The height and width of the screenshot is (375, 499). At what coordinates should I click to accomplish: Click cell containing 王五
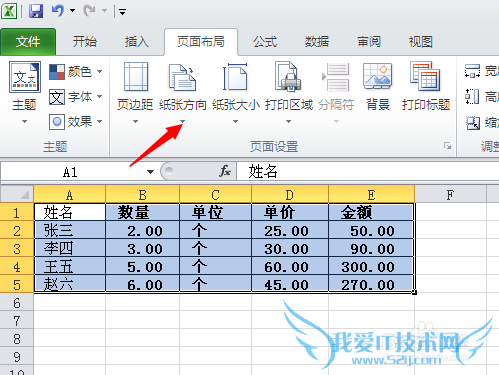70,266
